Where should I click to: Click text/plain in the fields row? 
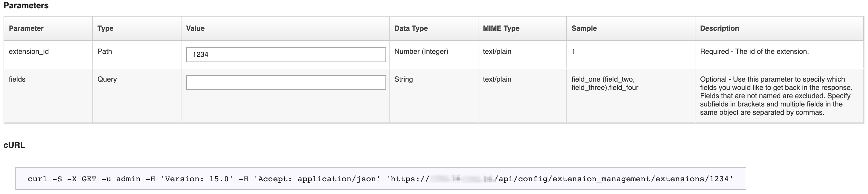[x=497, y=79]
